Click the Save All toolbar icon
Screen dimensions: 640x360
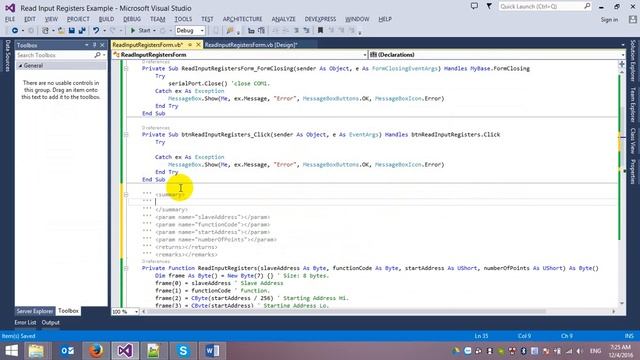click(82, 31)
